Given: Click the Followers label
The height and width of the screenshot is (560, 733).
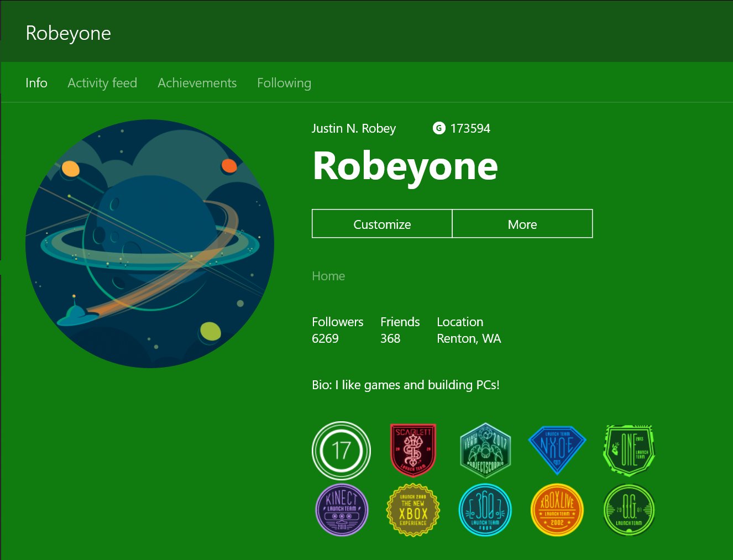Looking at the screenshot, I should point(338,322).
